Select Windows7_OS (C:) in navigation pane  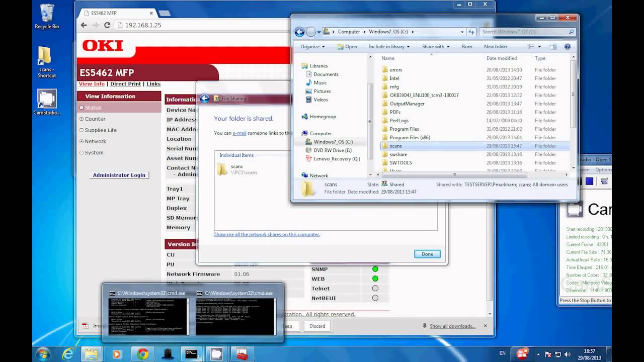333,142
